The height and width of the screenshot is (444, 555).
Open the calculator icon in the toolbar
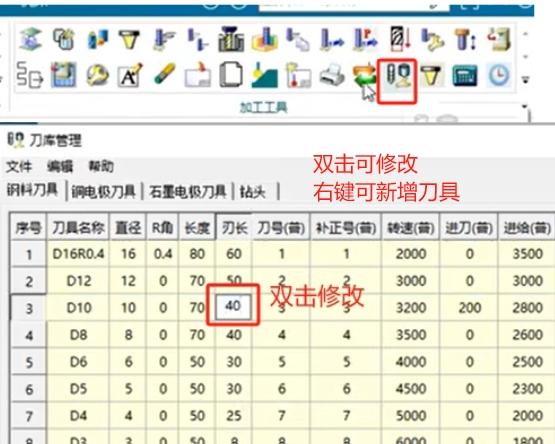coord(465,76)
